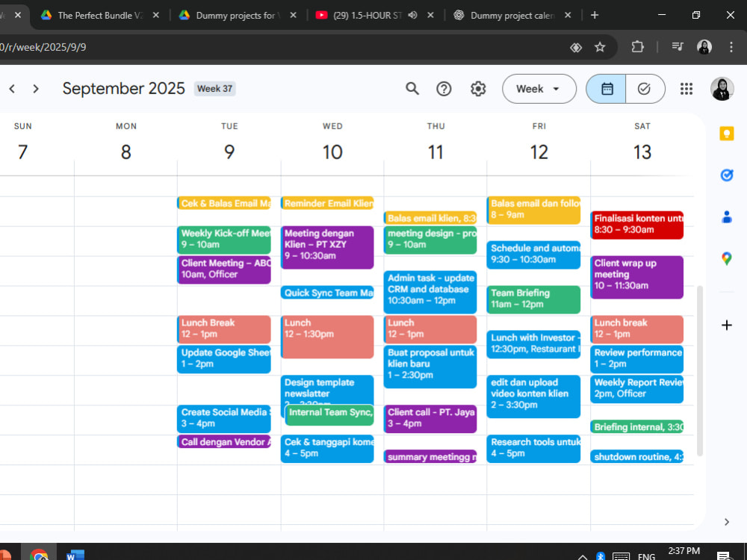Open Google Tasks side panel icon
This screenshot has width=747, height=560.
[x=727, y=175]
